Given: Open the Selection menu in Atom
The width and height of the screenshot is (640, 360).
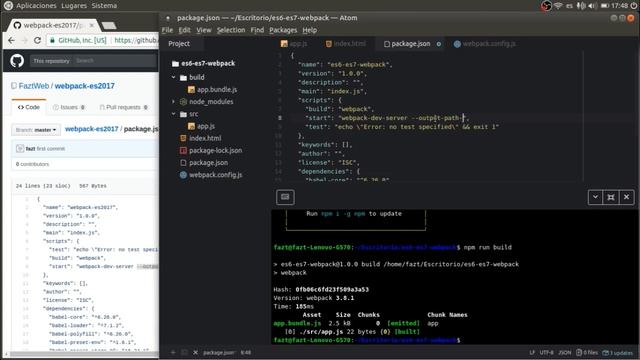Looking at the screenshot, I should coord(231,30).
